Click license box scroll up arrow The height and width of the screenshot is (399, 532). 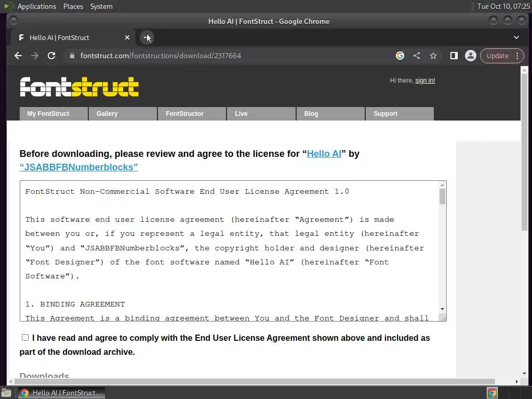click(442, 185)
